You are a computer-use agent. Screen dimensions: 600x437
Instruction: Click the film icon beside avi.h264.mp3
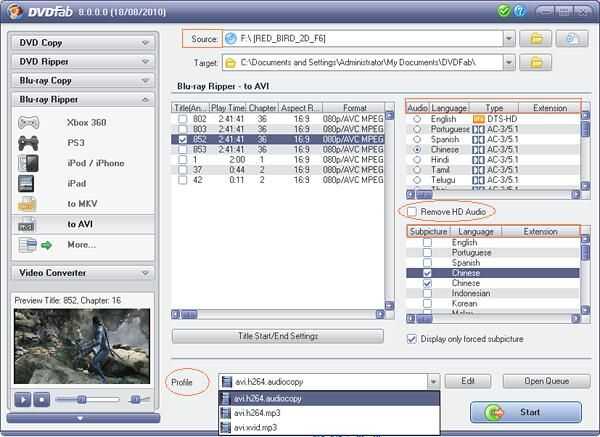pyautogui.click(x=227, y=413)
